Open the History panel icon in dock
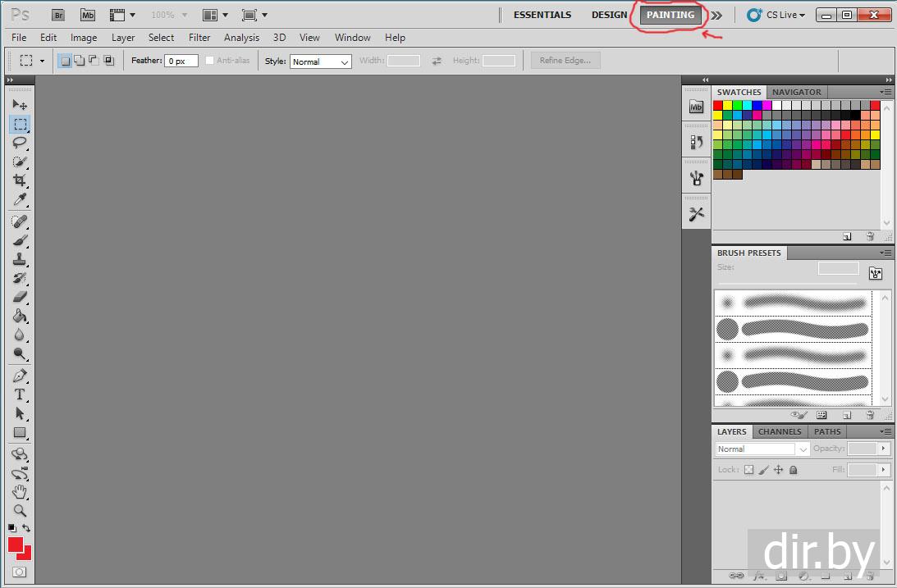This screenshot has height=588, width=897. click(696, 143)
